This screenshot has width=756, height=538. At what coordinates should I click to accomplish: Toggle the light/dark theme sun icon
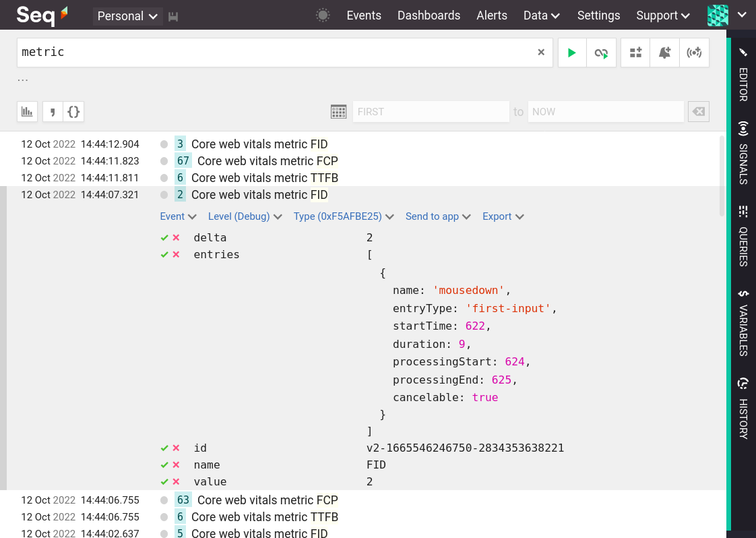[x=323, y=16]
